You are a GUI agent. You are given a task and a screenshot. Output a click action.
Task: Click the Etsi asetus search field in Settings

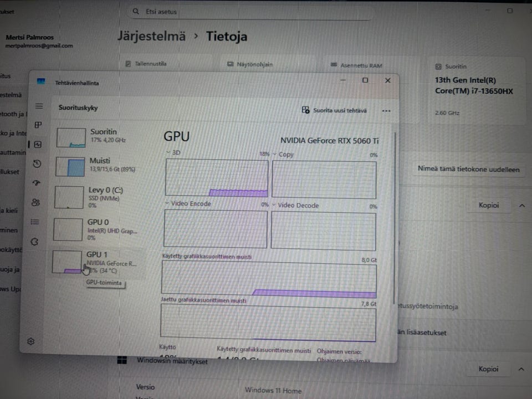pyautogui.click(x=251, y=12)
